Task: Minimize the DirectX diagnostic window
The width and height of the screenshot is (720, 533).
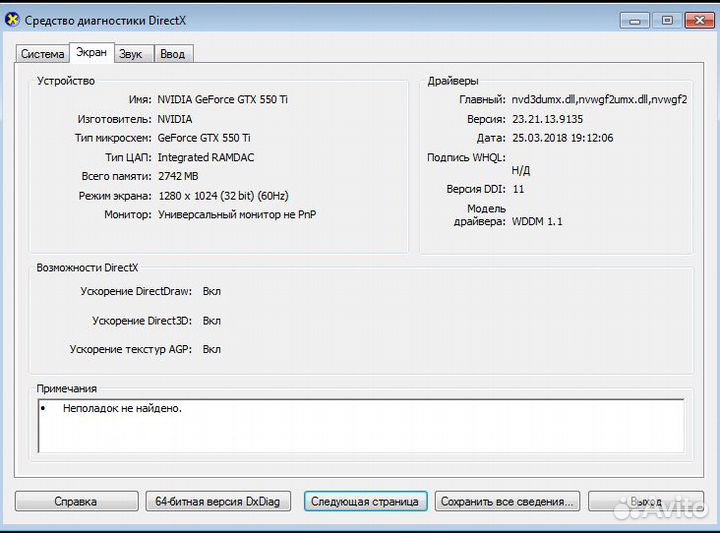Action: pyautogui.click(x=634, y=19)
